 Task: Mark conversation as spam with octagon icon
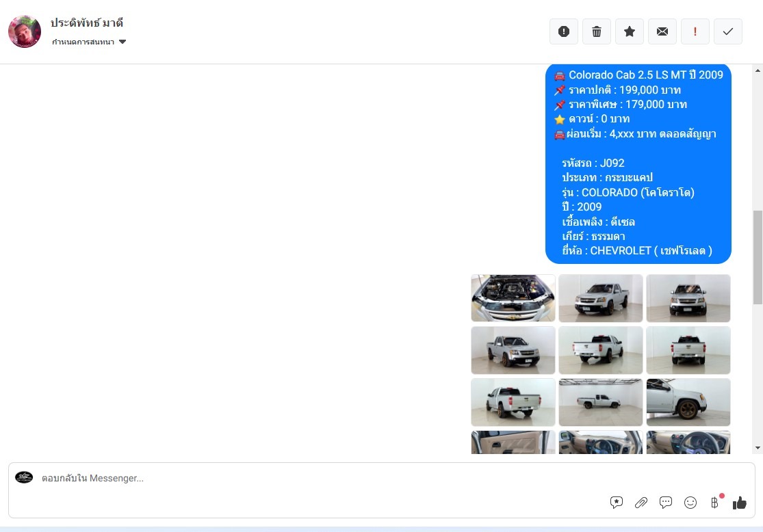pos(564,31)
